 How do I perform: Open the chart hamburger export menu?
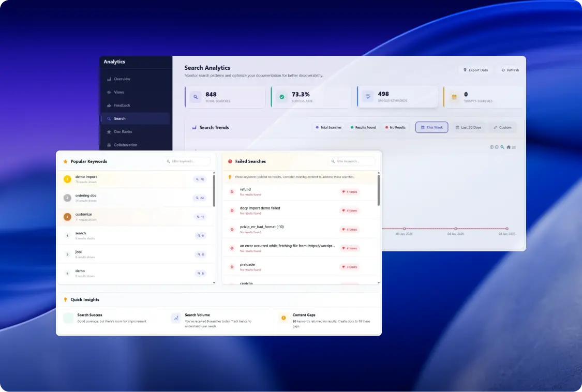(514, 147)
